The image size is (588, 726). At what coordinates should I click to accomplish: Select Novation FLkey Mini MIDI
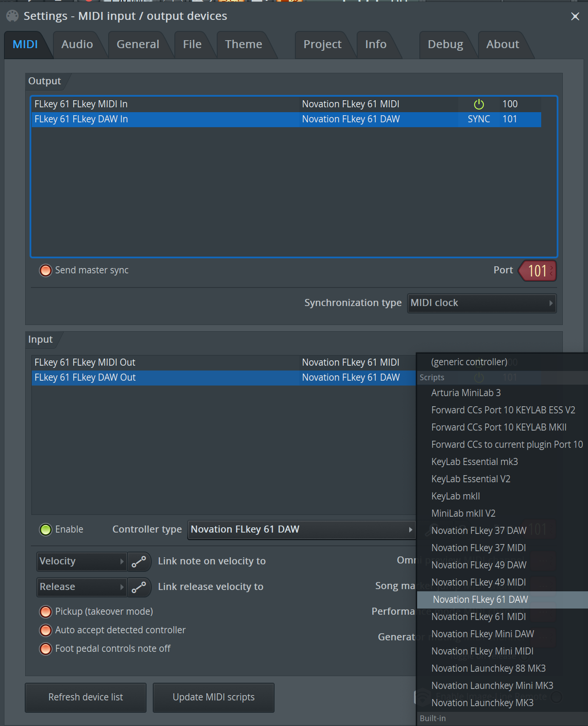click(x=502, y=651)
